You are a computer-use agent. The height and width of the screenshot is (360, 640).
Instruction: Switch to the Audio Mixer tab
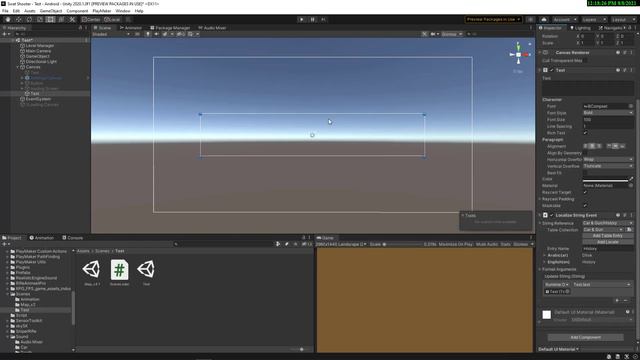pyautogui.click(x=212, y=28)
